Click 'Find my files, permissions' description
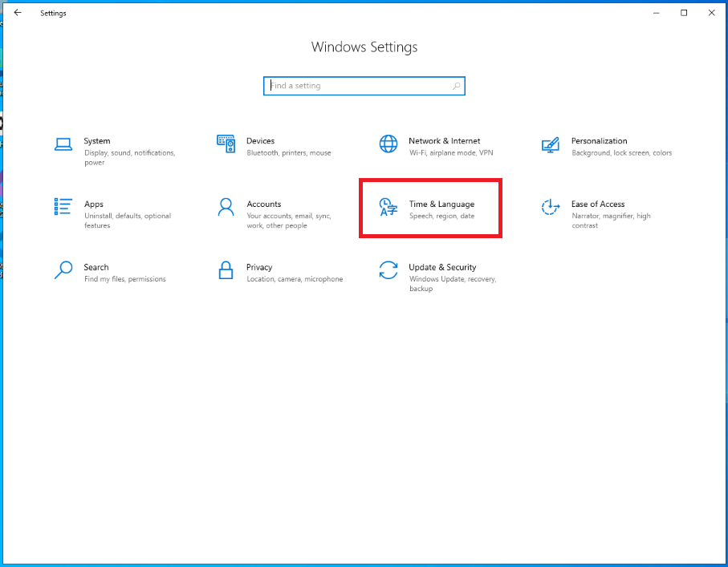This screenshot has width=728, height=567. 125,279
